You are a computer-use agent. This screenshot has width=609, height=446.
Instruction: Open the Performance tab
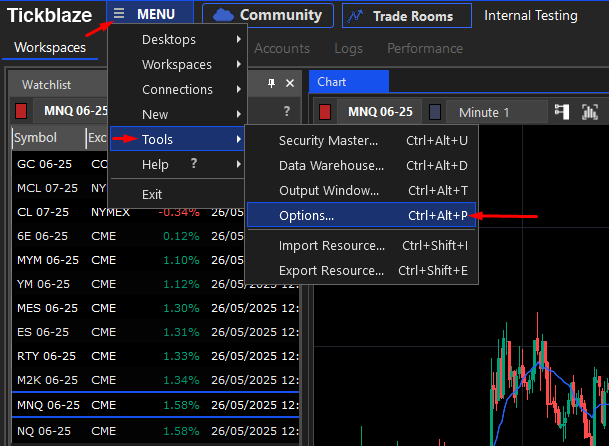click(425, 49)
